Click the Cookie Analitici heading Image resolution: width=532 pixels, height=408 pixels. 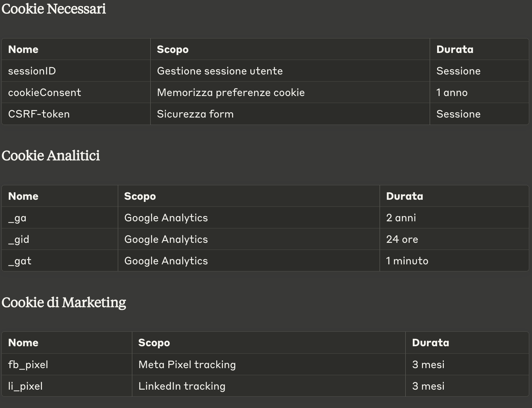(x=51, y=156)
